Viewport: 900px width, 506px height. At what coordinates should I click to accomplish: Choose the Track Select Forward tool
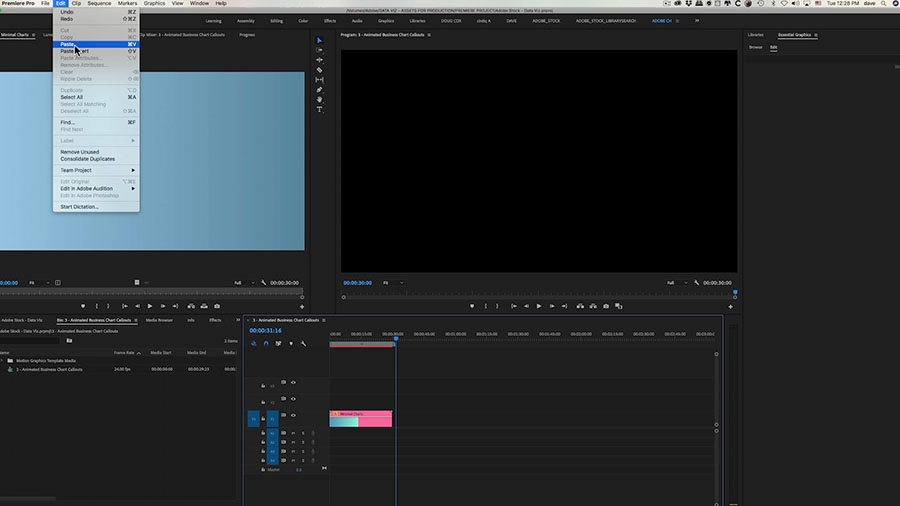click(319, 51)
